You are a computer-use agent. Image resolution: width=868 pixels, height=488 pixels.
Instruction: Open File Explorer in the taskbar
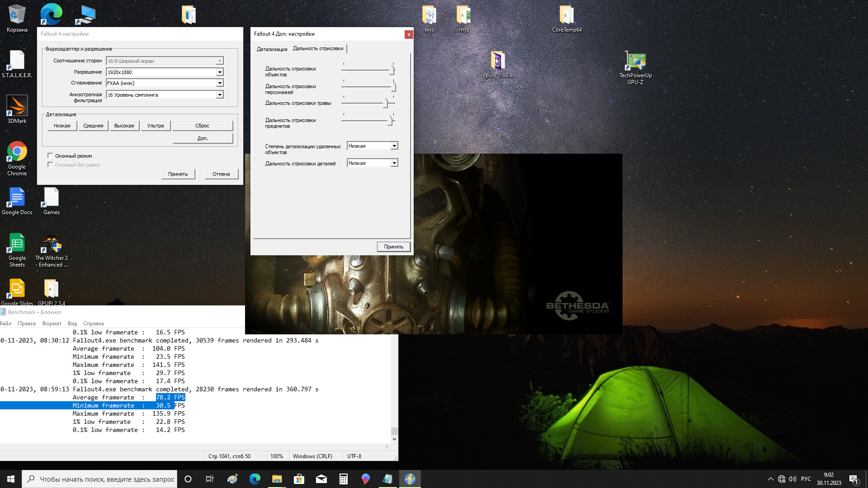point(277,479)
